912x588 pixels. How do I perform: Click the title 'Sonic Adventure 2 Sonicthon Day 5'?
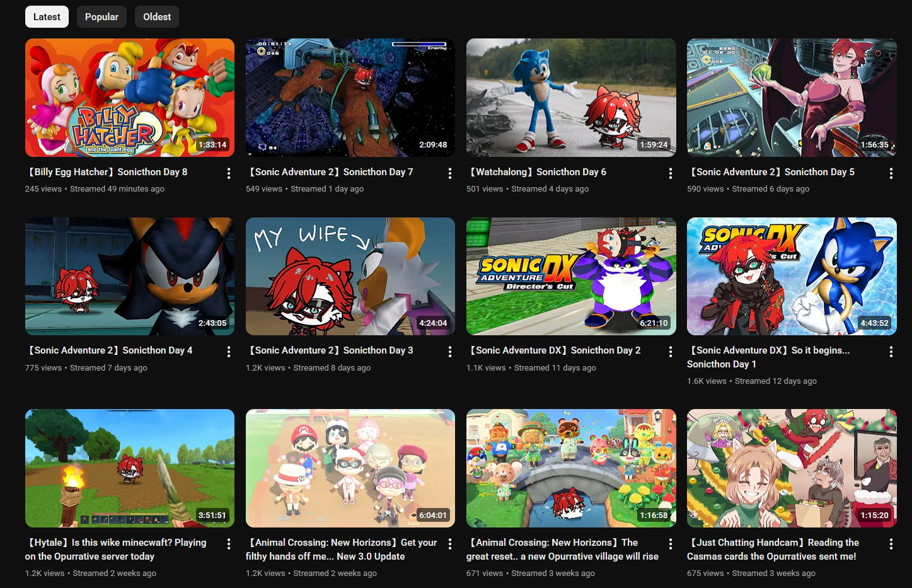coord(771,172)
